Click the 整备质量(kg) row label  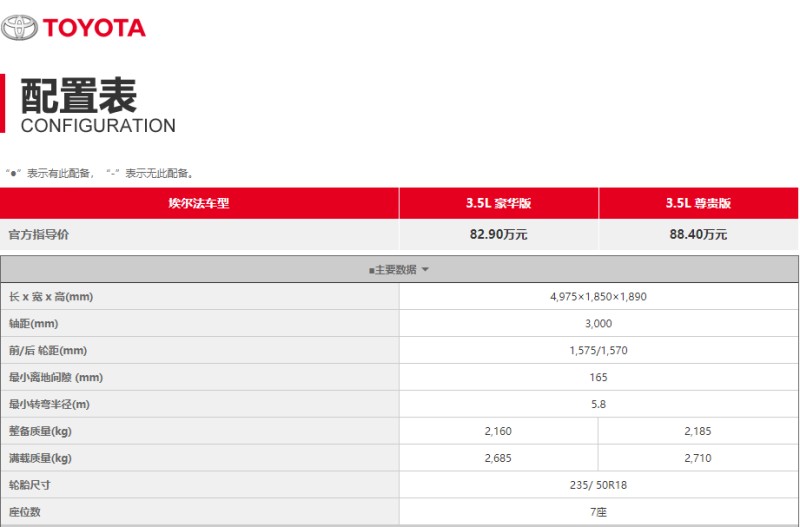click(x=40, y=431)
